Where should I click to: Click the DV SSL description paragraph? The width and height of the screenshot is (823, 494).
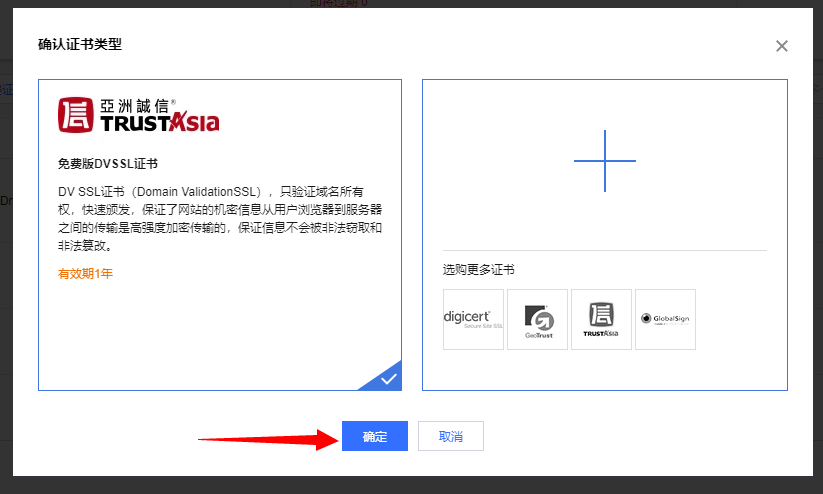pyautogui.click(x=220, y=217)
